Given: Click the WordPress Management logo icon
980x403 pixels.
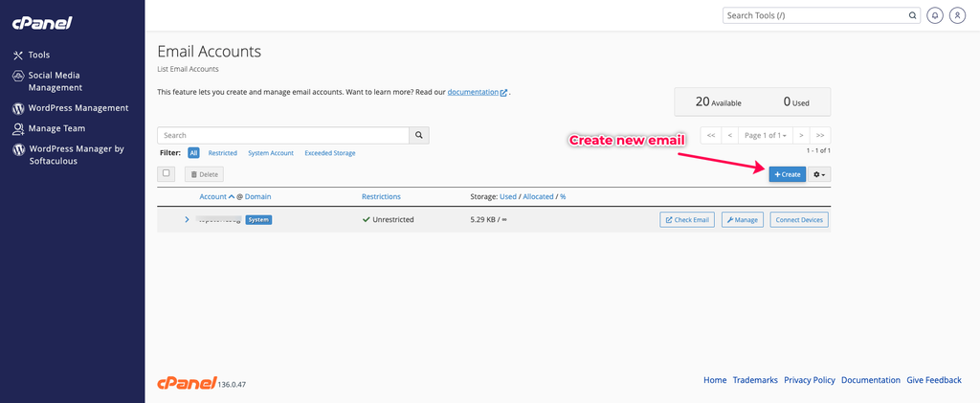Looking at the screenshot, I should click(x=18, y=109).
